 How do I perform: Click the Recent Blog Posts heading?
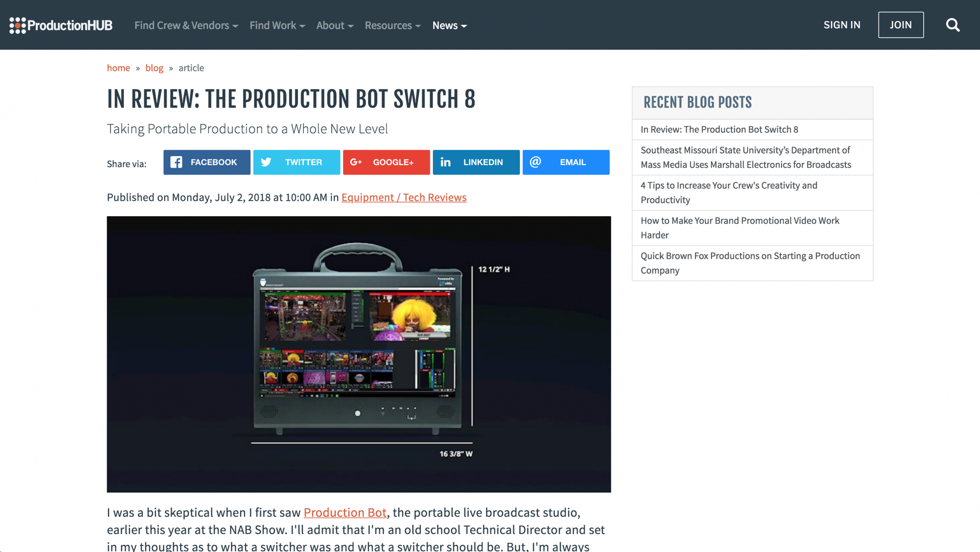tap(697, 102)
